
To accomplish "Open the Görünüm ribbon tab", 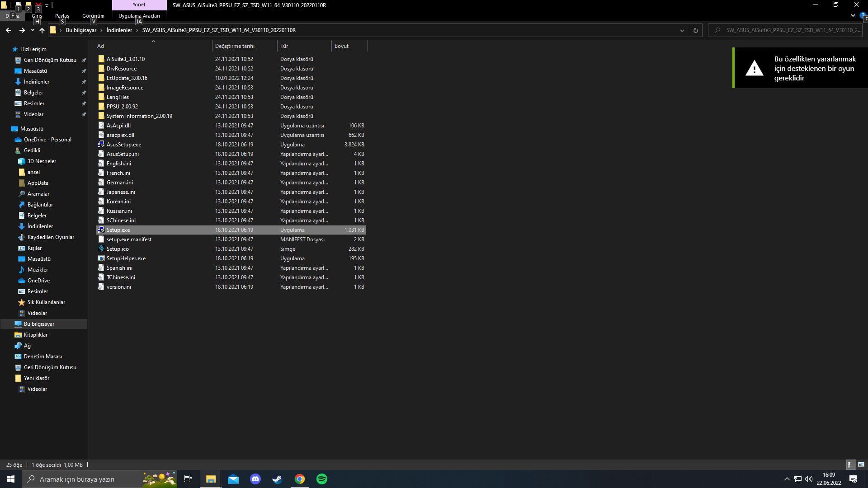I will pos(93,16).
